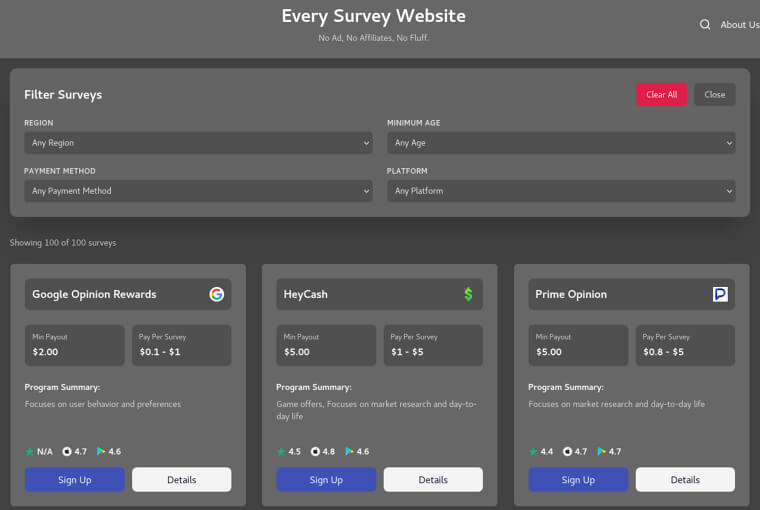The width and height of the screenshot is (760, 510).
Task: Click the Prime Opinion card title
Action: click(571, 294)
